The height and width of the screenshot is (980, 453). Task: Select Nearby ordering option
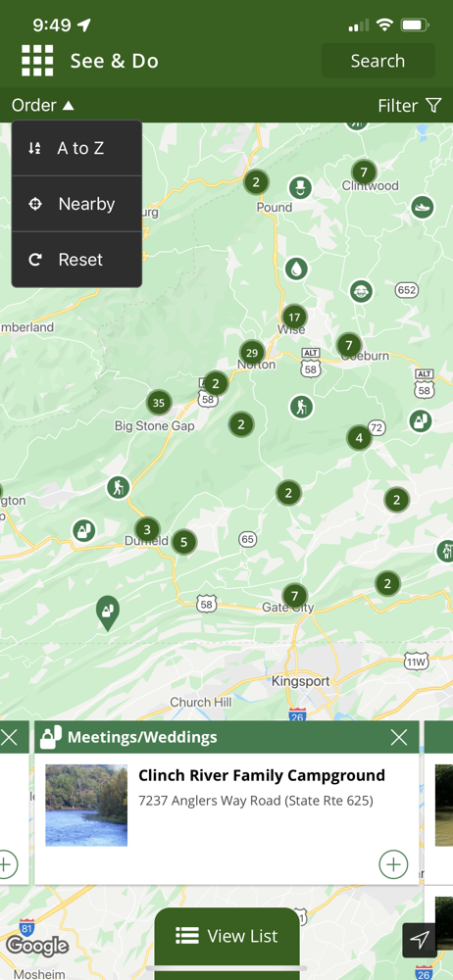tap(76, 204)
